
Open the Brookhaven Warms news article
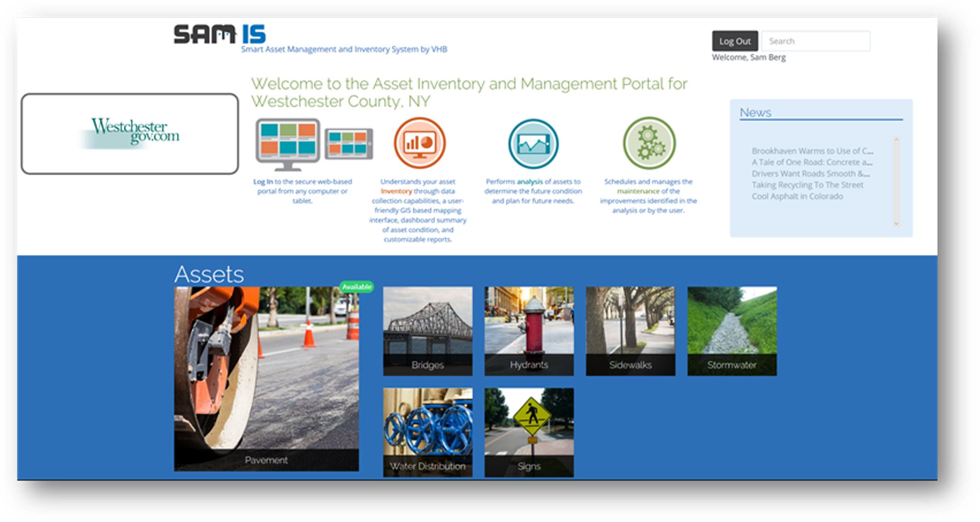coord(812,151)
